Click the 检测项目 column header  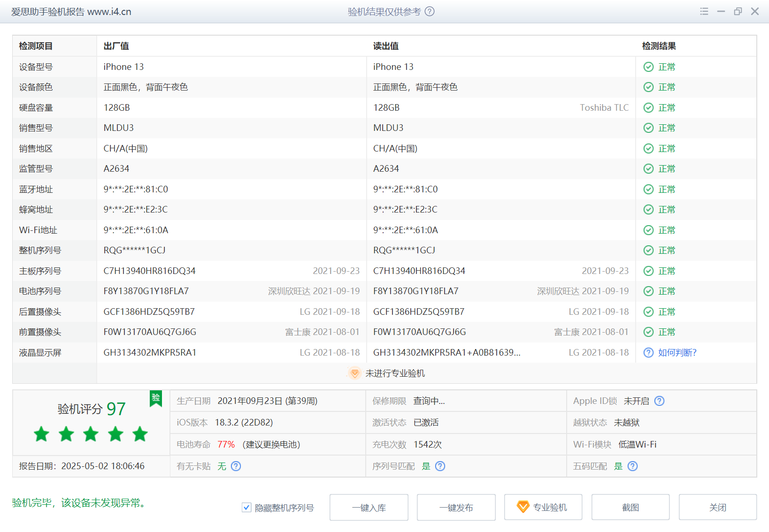36,46
